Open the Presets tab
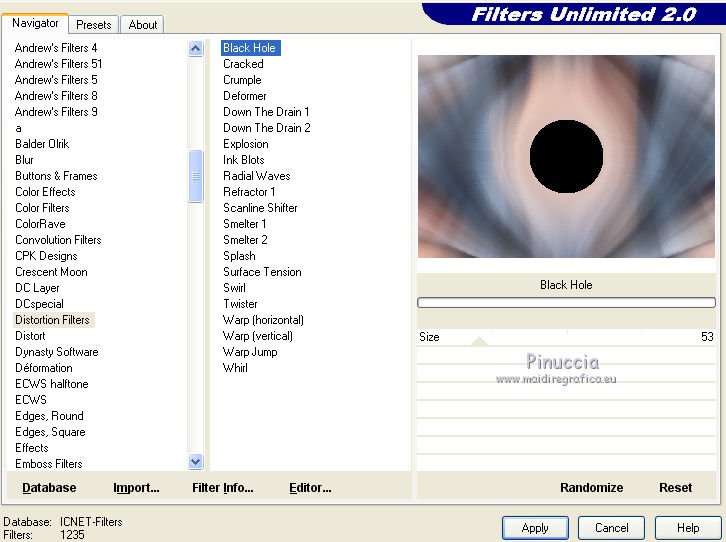This screenshot has height=542, width=726. point(94,25)
